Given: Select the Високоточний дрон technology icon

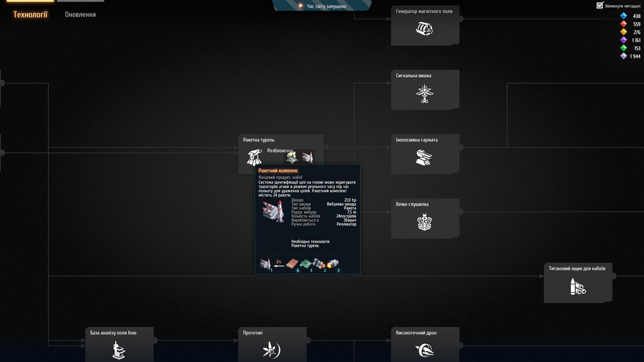Looking at the screenshot, I should click(425, 350).
